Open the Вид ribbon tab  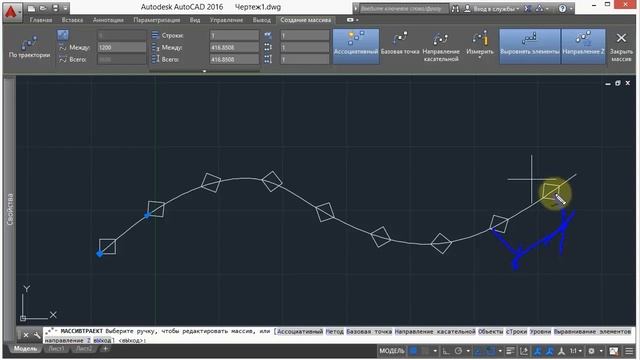coord(195,20)
